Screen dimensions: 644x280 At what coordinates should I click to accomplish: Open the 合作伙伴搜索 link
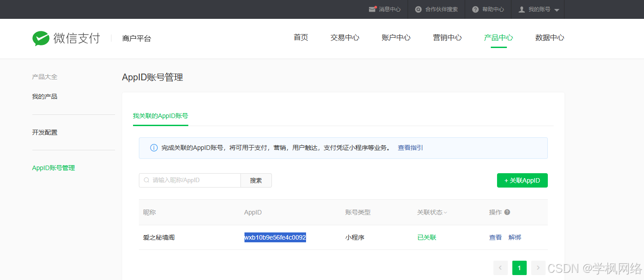(442, 9)
